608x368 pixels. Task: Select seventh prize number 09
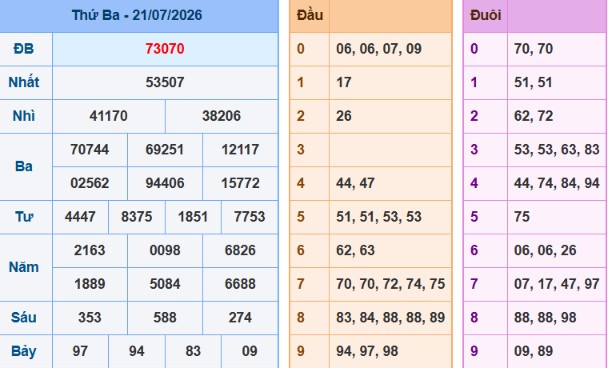249,351
